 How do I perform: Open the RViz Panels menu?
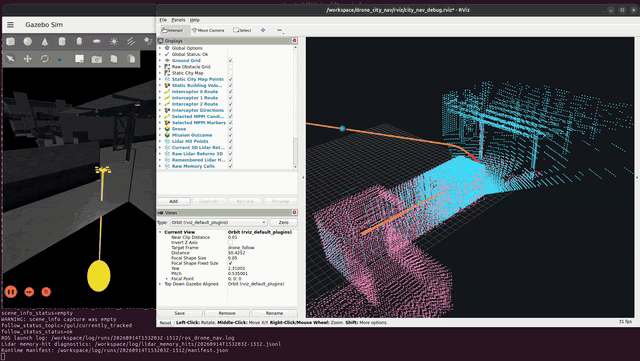point(178,20)
